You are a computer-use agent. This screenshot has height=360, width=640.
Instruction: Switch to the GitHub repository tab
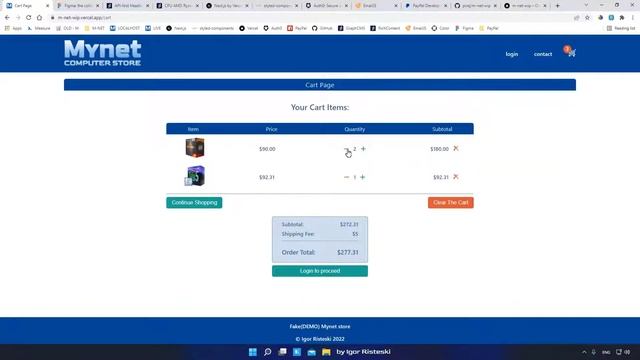point(476,6)
